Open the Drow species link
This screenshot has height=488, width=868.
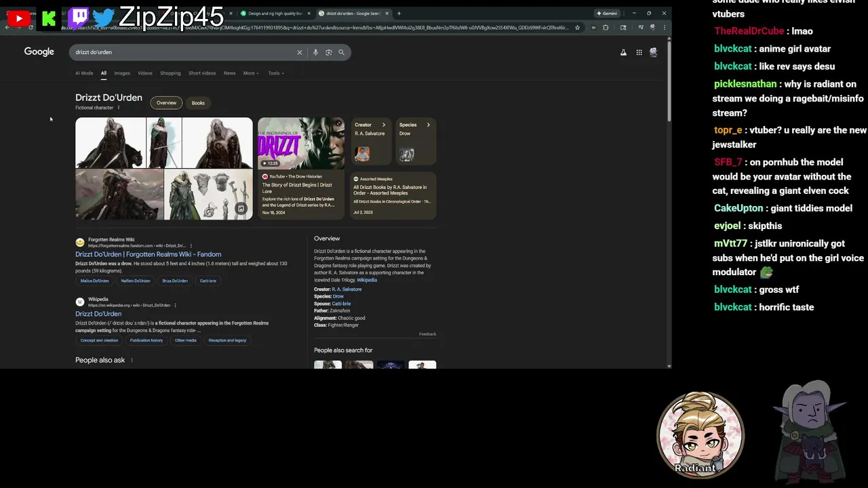338,296
